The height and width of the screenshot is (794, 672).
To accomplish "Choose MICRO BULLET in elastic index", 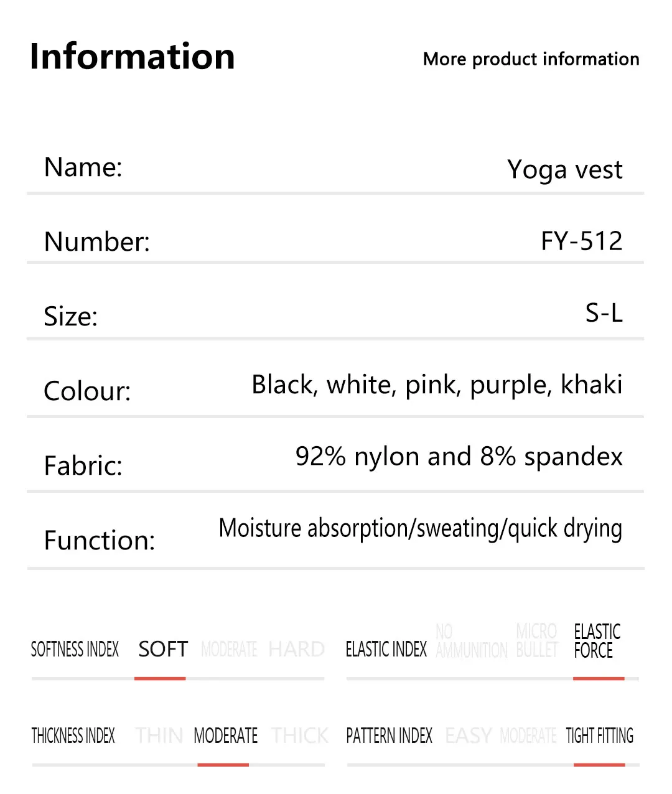I will pyautogui.click(x=536, y=641).
